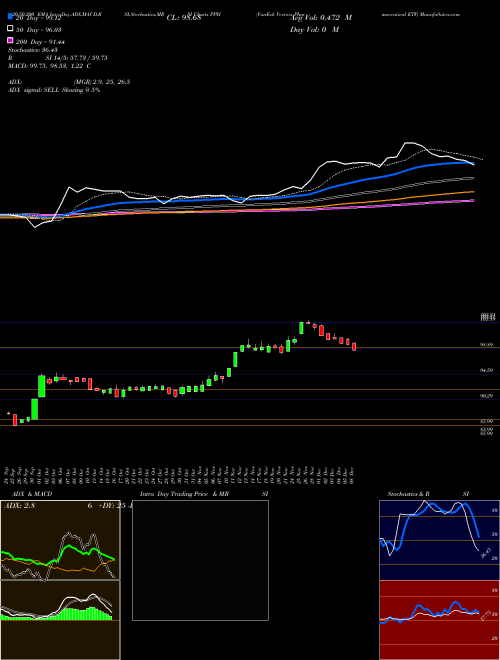Click the ADX line chart thumbnail
500x660 pixels.
[x=60, y=540]
